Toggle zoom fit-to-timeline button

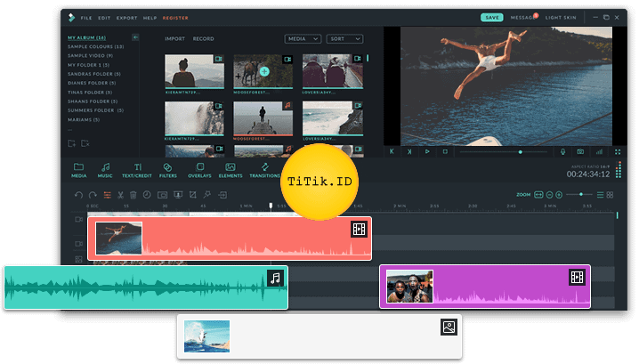click(538, 195)
